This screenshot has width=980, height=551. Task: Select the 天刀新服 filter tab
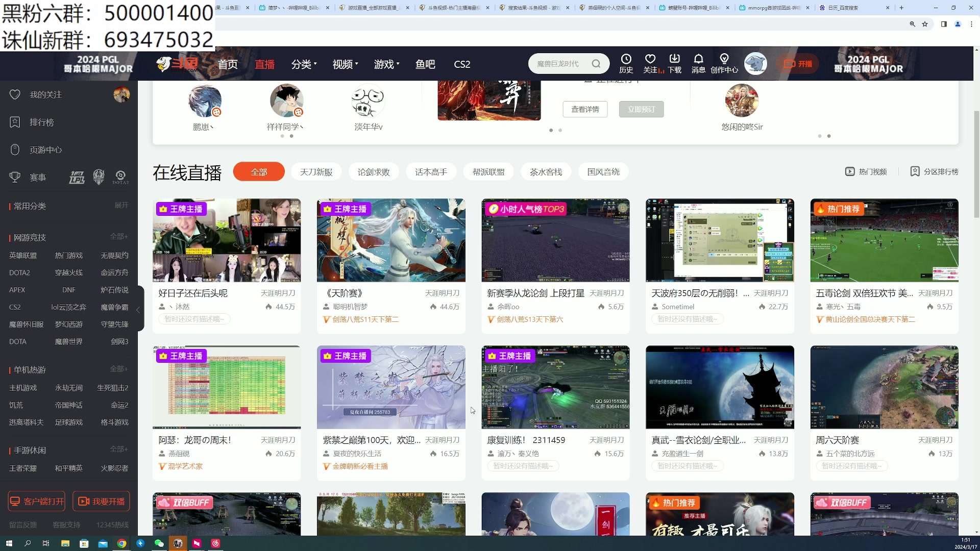pyautogui.click(x=315, y=171)
